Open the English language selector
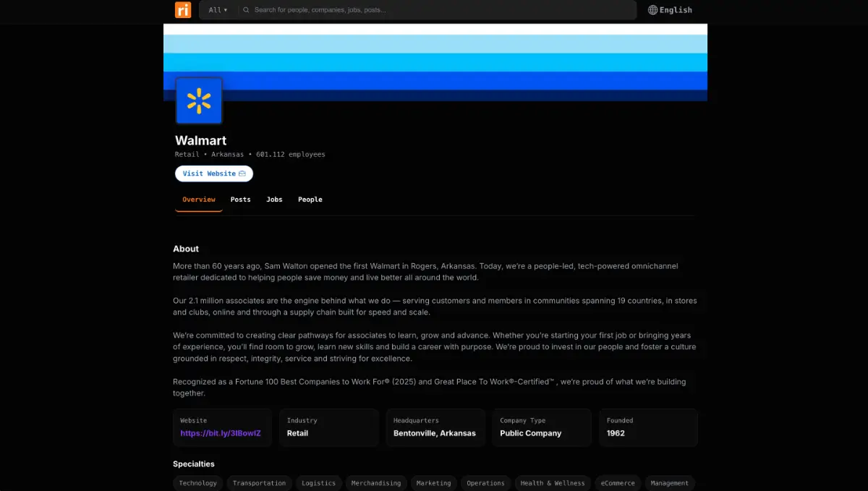 coord(676,10)
